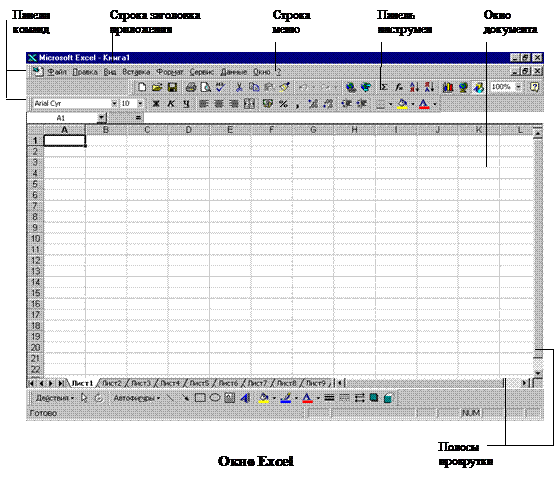Open the 100% zoom dropdown

[x=519, y=87]
